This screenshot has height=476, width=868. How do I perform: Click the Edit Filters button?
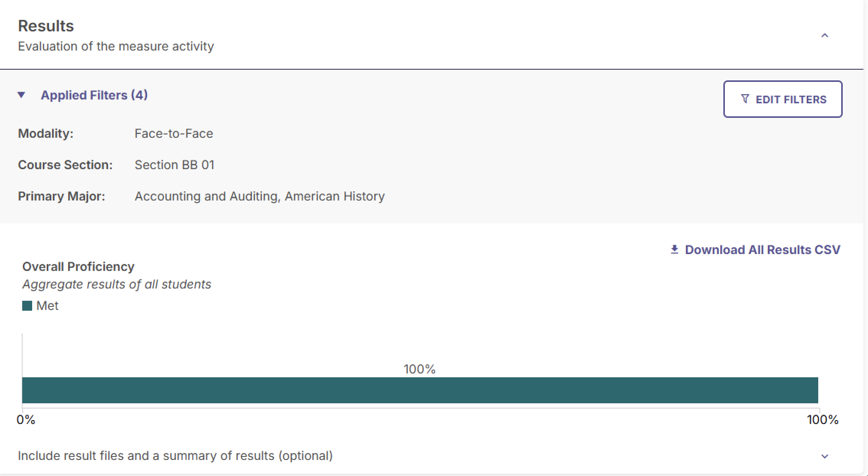(x=783, y=99)
